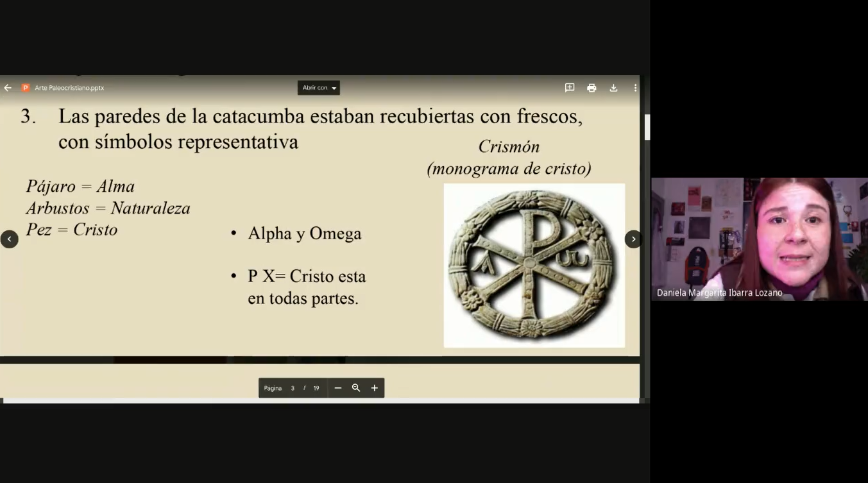Viewport: 868px width, 483px height.
Task: Click the orange PowerPoint file type icon
Action: 26,88
